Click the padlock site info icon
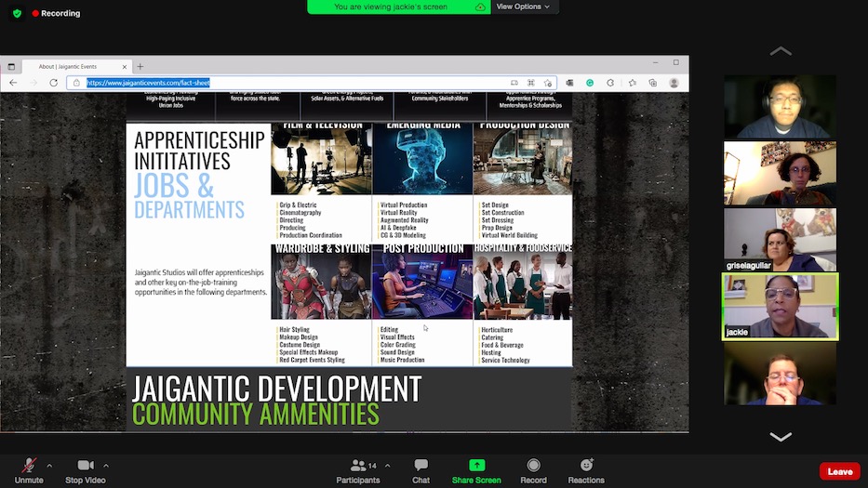The height and width of the screenshot is (488, 868). (x=76, y=83)
